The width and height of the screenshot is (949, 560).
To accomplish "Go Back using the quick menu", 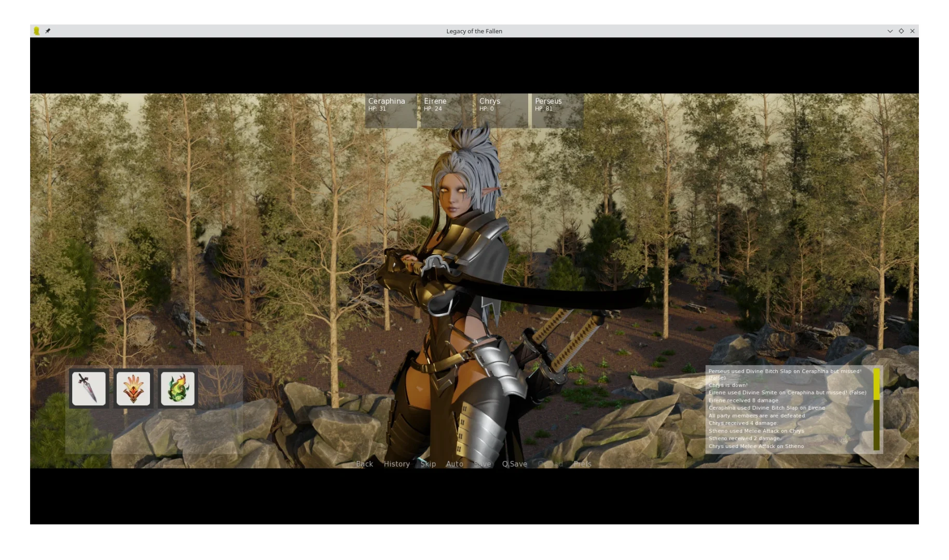I will point(364,464).
